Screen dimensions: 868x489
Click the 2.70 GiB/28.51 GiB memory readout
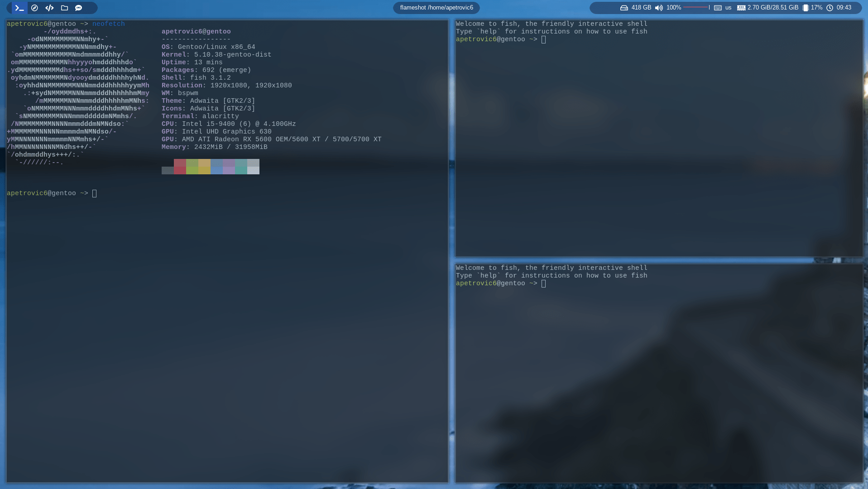click(x=773, y=8)
